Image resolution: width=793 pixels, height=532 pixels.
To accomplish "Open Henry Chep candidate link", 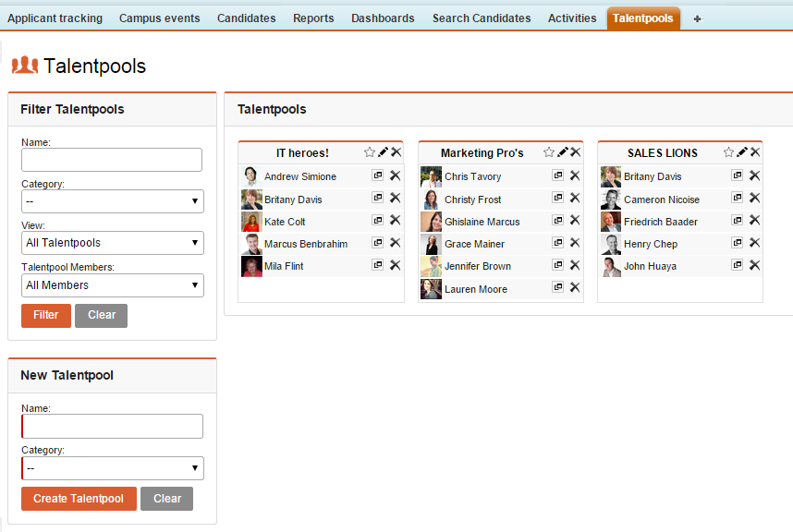I will point(651,244).
